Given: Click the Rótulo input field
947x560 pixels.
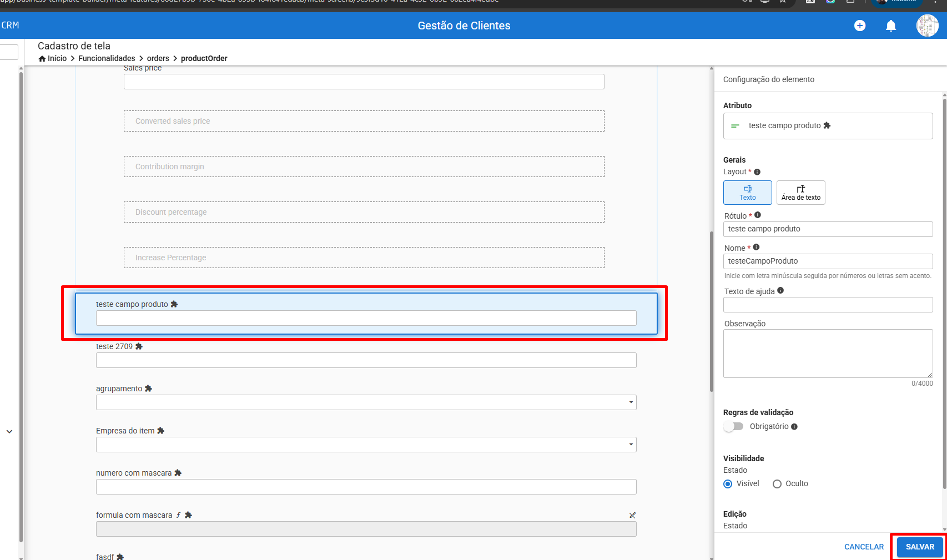Looking at the screenshot, I should coord(828,229).
